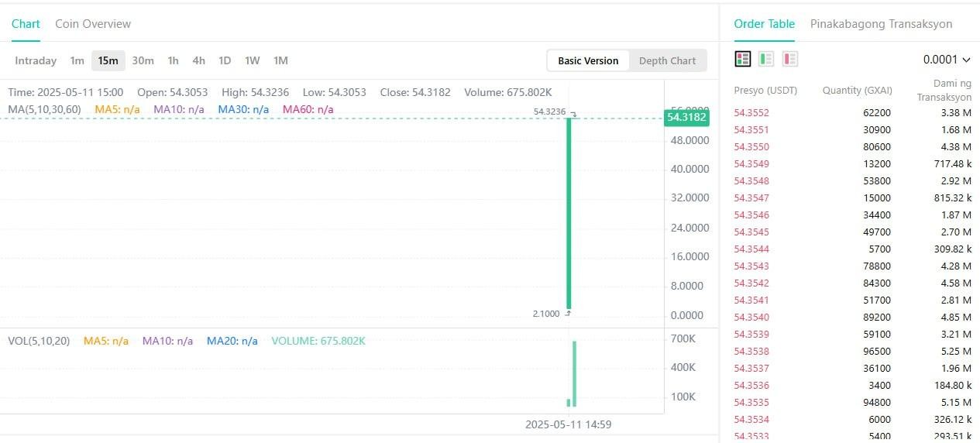Change timeframe to 30m
Viewport: 980px width, 443px height.
(143, 60)
